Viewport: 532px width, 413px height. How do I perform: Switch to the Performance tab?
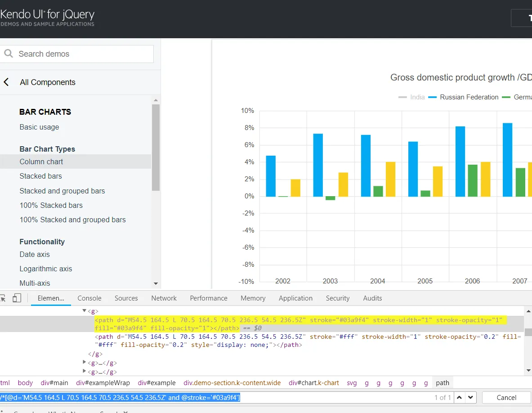point(209,298)
